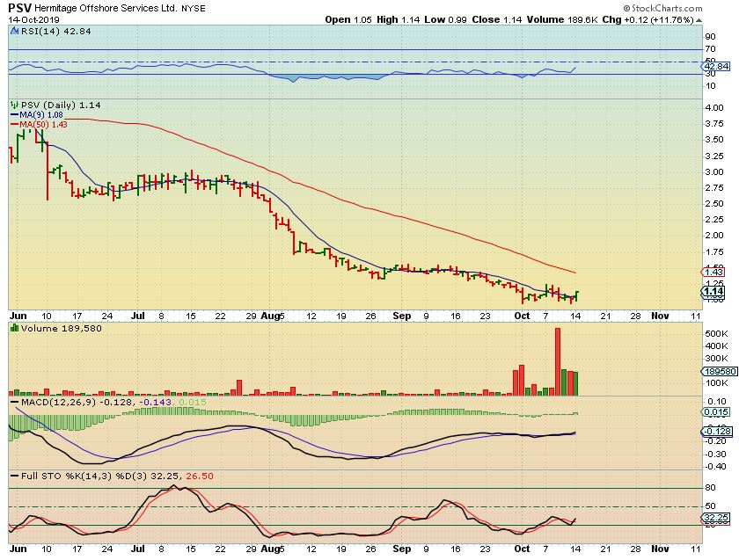Viewport: 739px width, 560px height.
Task: Click the red MA(50) legend line marker
Action: 15,124
